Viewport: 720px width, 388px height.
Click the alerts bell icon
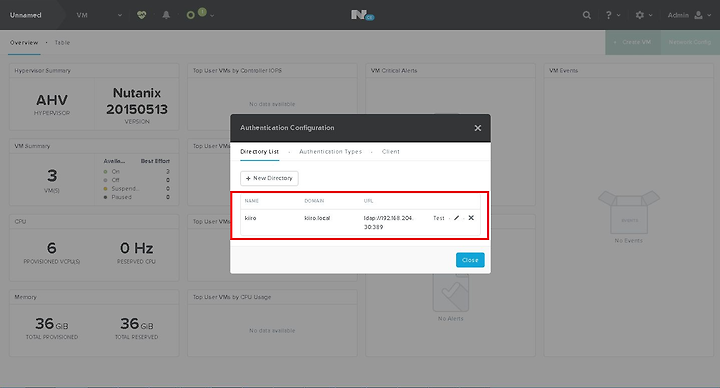[166, 15]
